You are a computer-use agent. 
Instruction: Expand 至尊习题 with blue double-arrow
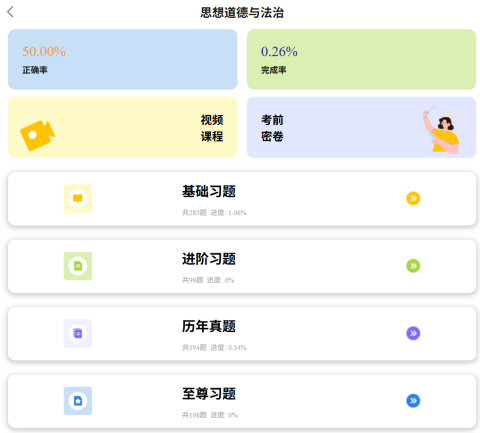point(413,401)
